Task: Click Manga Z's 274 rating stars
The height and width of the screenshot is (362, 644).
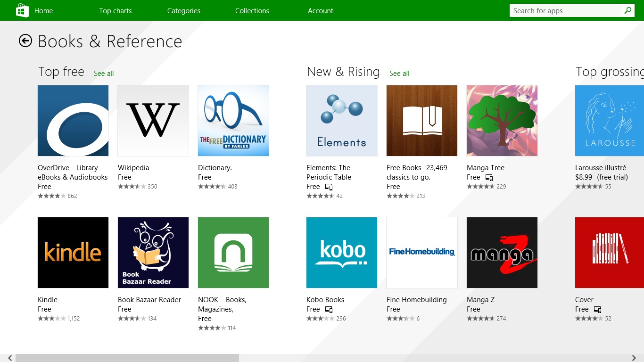Action: (481, 319)
